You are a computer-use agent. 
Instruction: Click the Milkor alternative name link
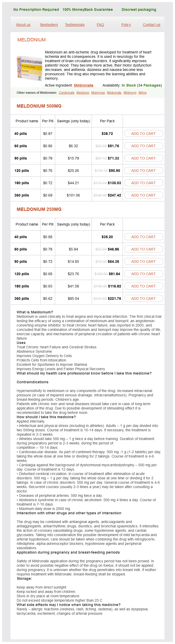(143, 93)
